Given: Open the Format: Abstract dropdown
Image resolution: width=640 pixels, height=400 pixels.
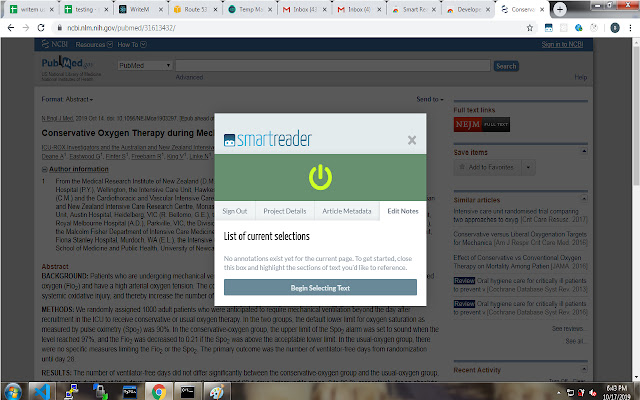Looking at the screenshot, I should pos(67,99).
